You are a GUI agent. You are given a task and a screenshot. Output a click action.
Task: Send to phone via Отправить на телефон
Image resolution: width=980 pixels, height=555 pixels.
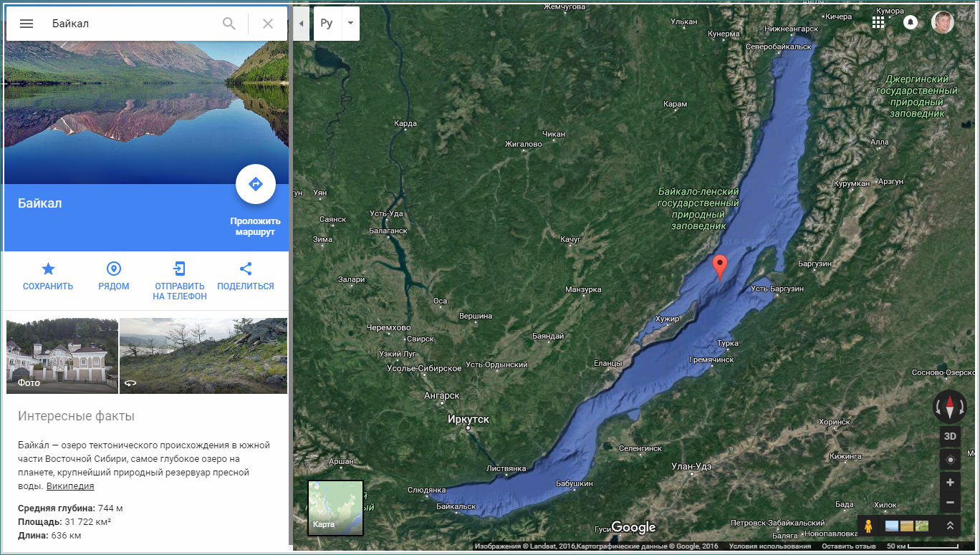click(x=179, y=281)
